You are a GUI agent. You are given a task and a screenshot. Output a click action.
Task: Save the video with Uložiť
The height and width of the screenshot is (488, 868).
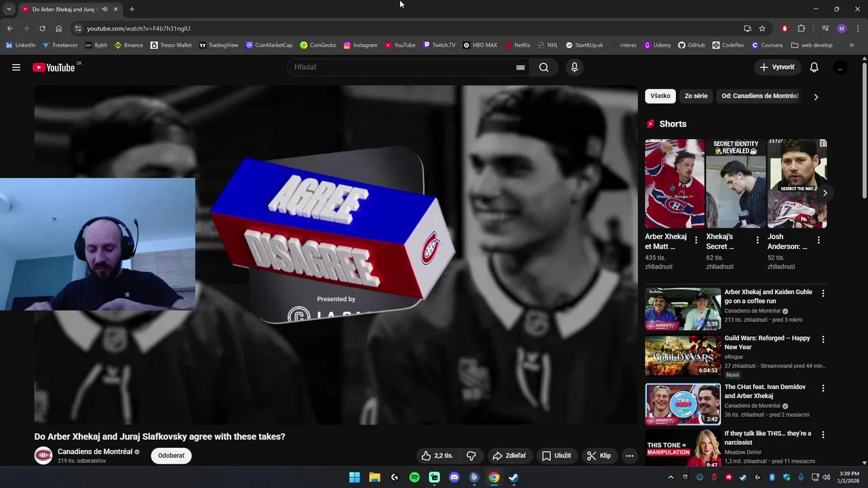[556, 455]
